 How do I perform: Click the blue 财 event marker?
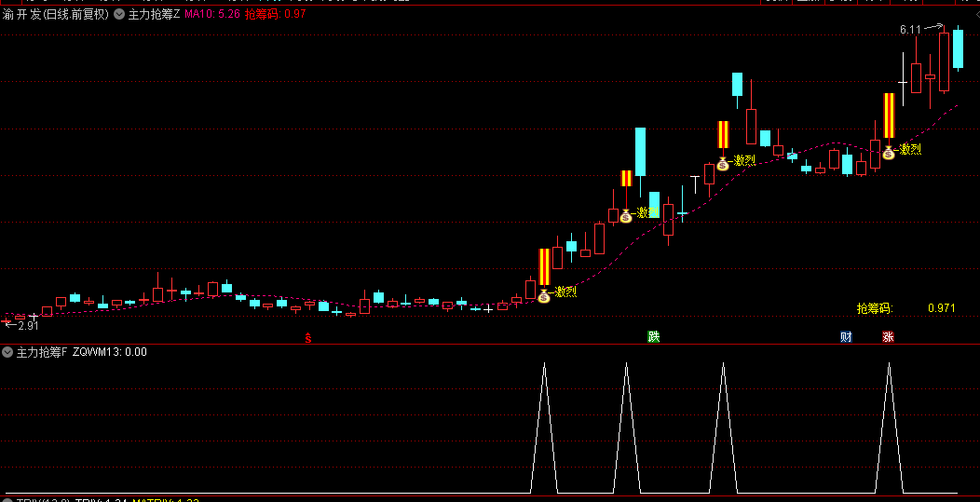846,337
